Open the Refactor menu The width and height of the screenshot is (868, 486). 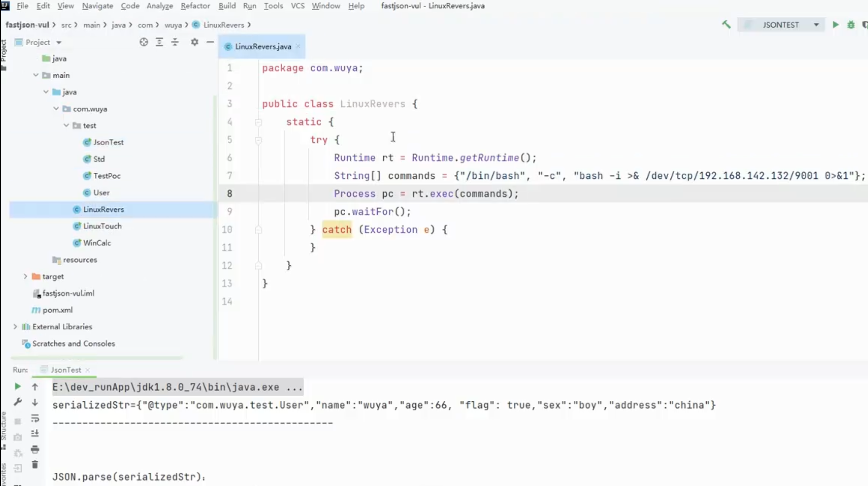pos(195,6)
